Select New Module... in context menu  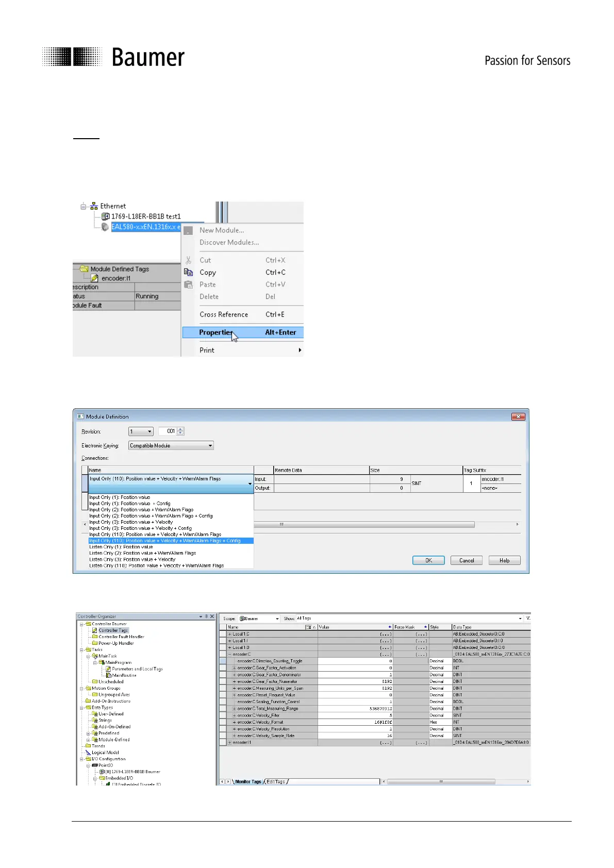click(222, 230)
